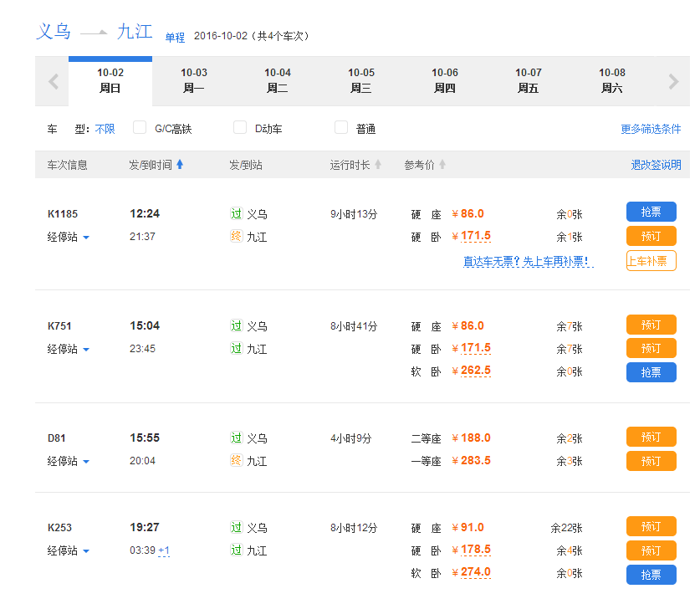Open the 退改签说明 refund policy link
The height and width of the screenshot is (604, 700).
point(656,165)
